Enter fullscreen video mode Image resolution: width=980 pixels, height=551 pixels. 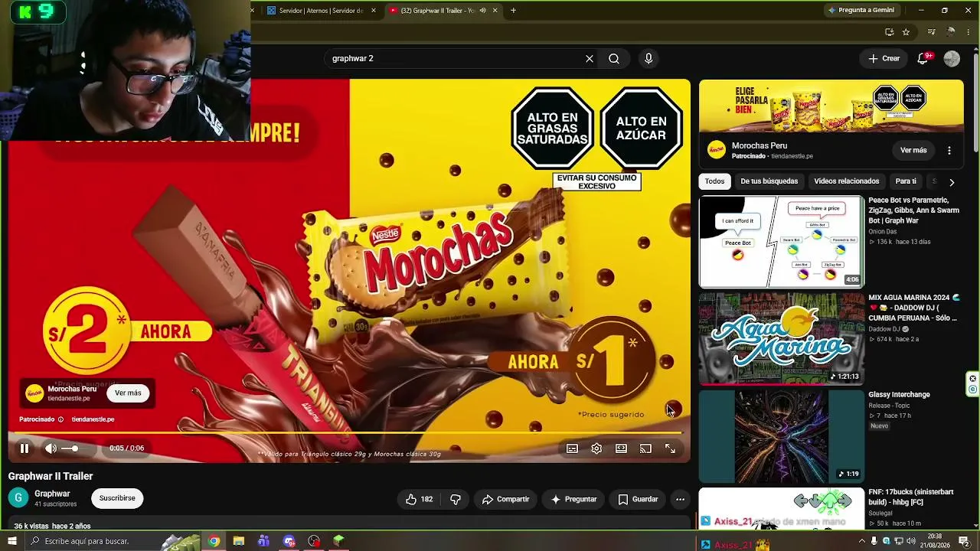670,448
